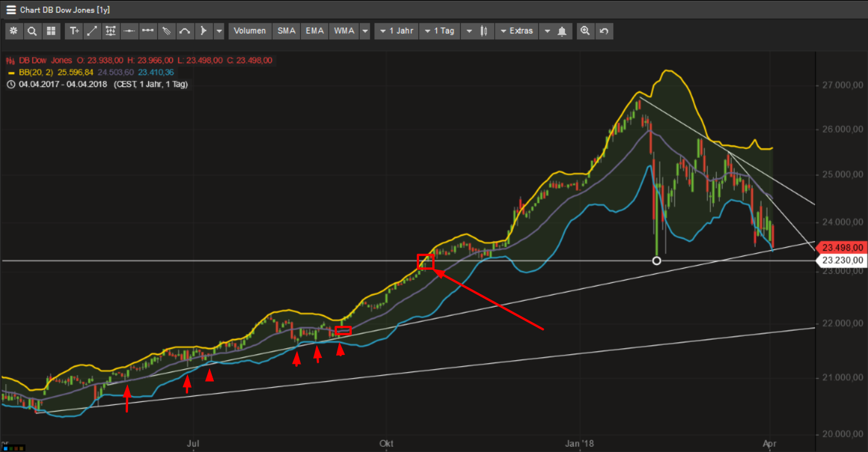Click the 'Apr' time axis label
This screenshot has width=868, height=452.
pyautogui.click(x=770, y=443)
